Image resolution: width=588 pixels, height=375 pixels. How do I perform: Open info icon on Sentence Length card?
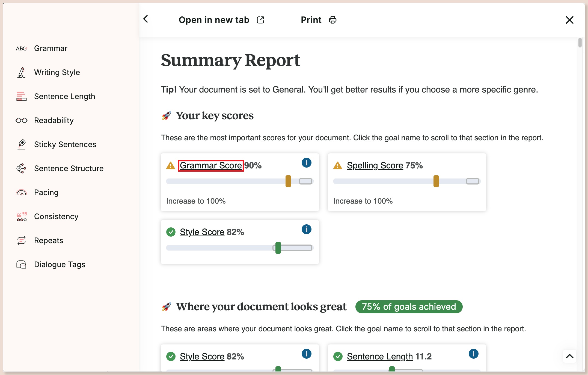(x=473, y=354)
